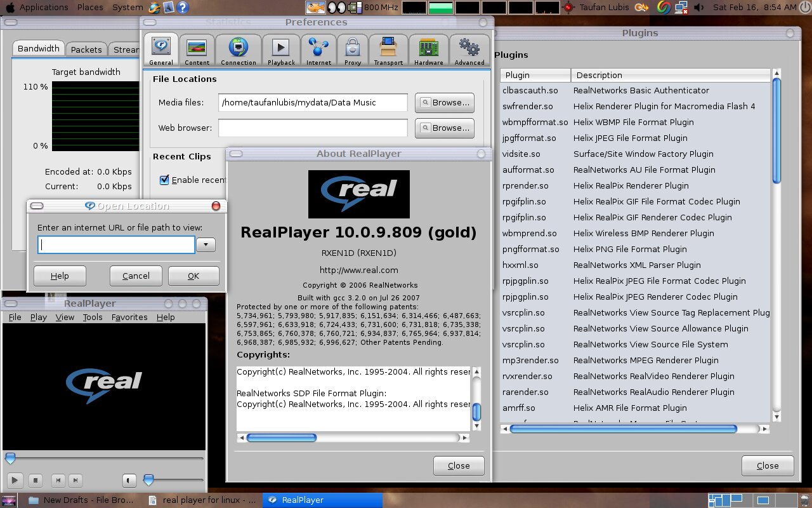The height and width of the screenshot is (508, 812).
Task: Switch to the Packets tab
Action: [86, 49]
